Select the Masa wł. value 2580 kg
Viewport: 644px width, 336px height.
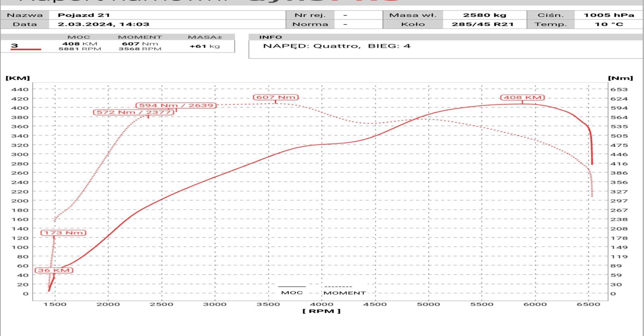[x=484, y=15]
